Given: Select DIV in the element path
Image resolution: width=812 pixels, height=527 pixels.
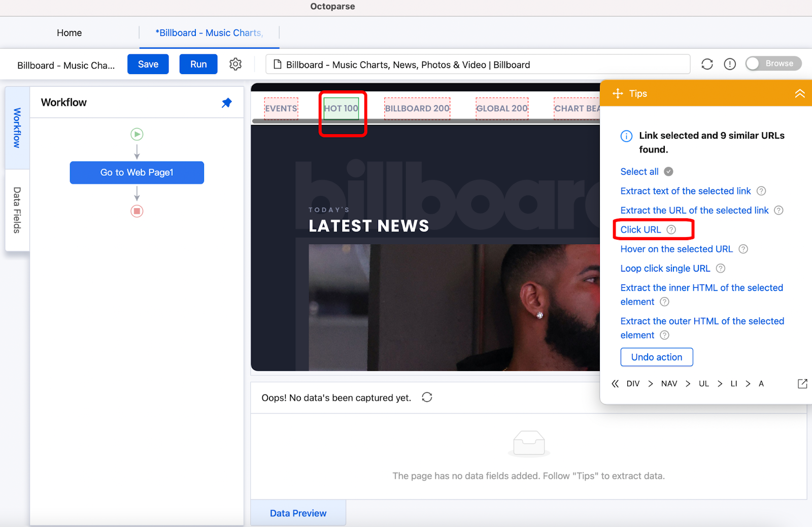Looking at the screenshot, I should [633, 384].
